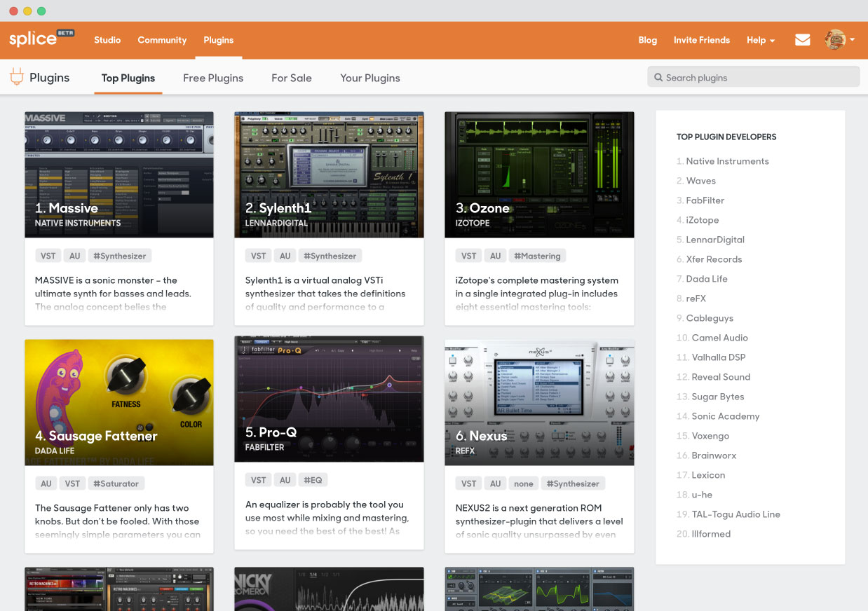This screenshot has height=611, width=868.
Task: Open the Nexus plugin thumbnail
Action: [540, 402]
